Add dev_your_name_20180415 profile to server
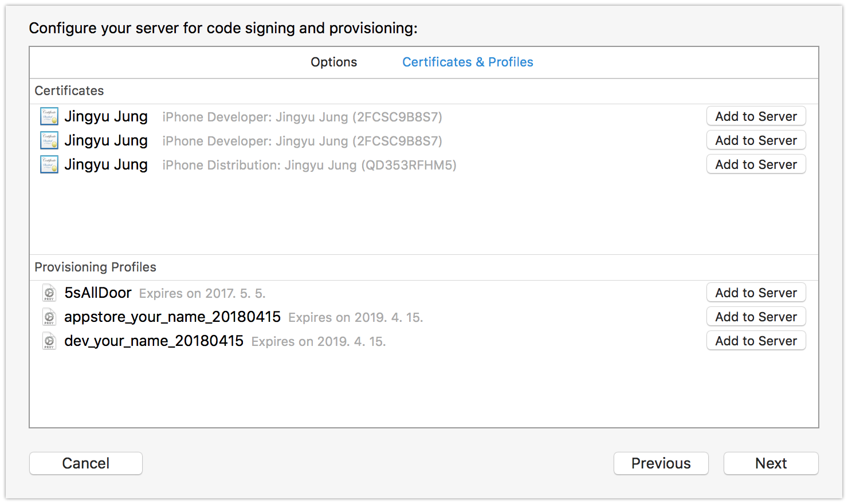 [x=756, y=341]
